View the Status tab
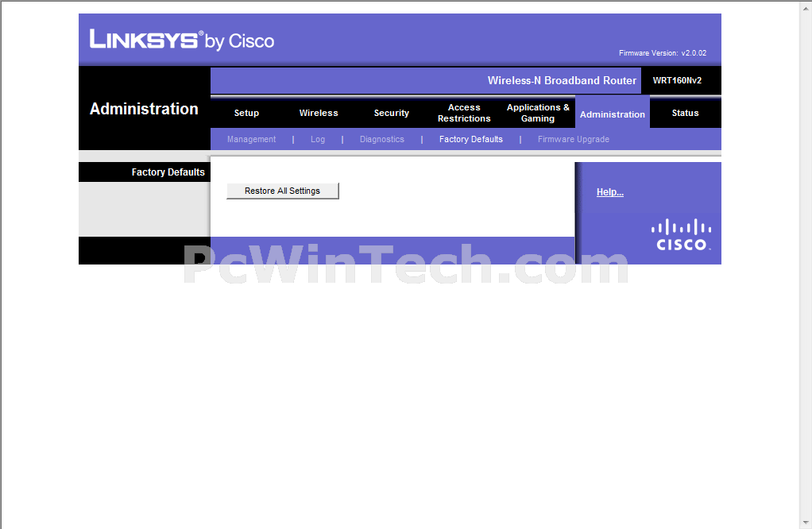812x529 pixels. point(685,113)
